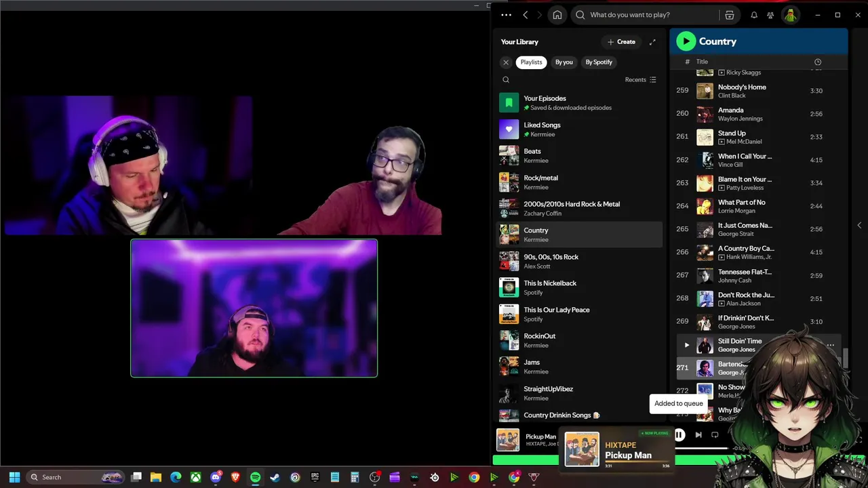The image size is (868, 488).
Task: Open Friend Activity icon
Action: point(771,15)
